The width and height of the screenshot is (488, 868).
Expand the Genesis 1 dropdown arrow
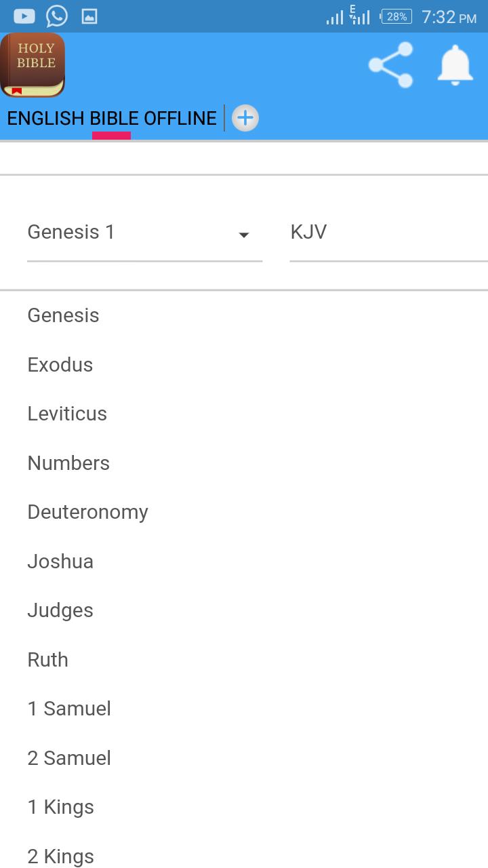[x=244, y=235]
